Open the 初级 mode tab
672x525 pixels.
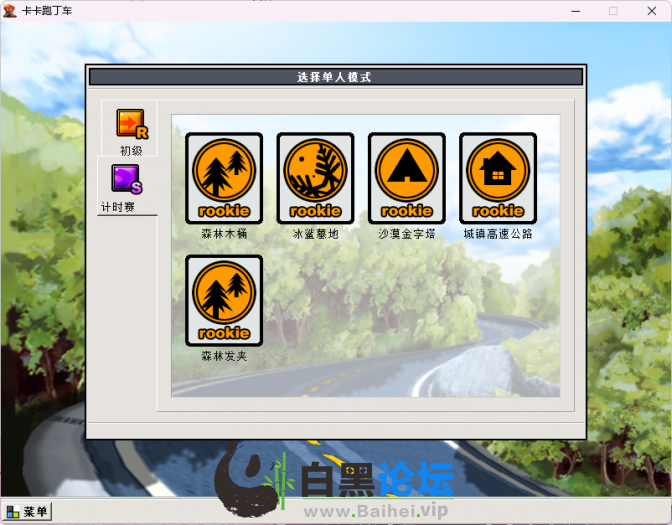click(130, 129)
